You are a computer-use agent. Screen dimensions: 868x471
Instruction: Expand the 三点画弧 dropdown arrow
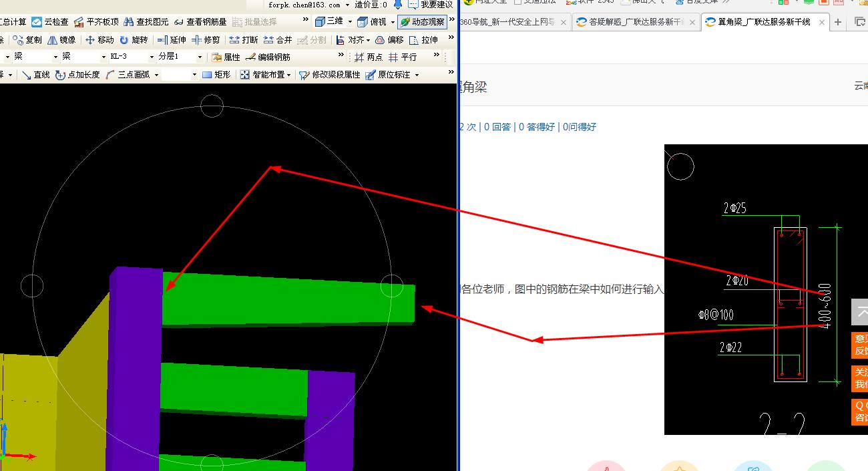coord(156,75)
